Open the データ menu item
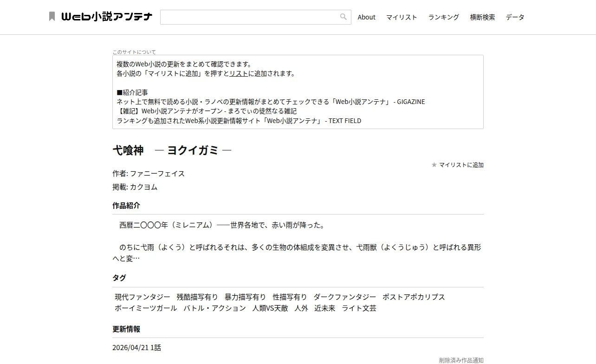 pos(515,17)
